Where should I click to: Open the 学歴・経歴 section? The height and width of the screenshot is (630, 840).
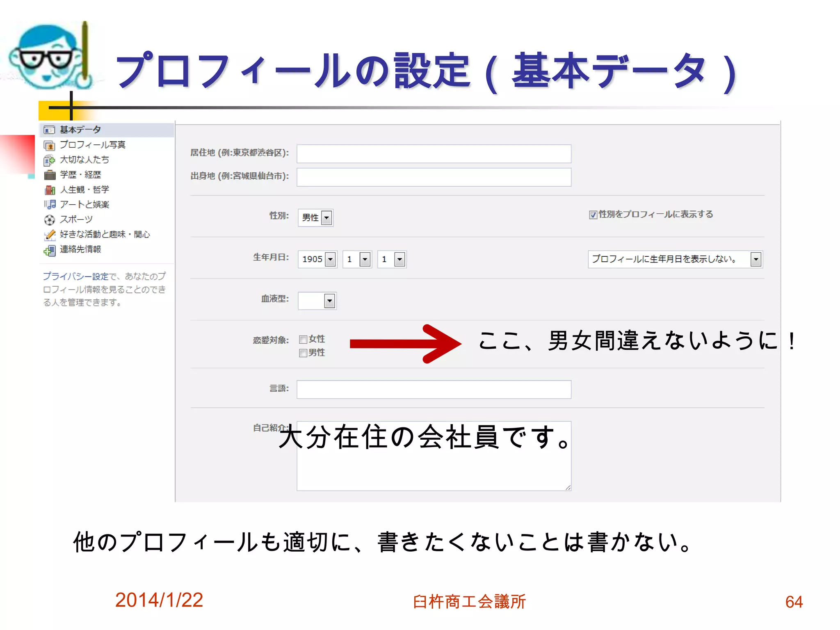[80, 175]
